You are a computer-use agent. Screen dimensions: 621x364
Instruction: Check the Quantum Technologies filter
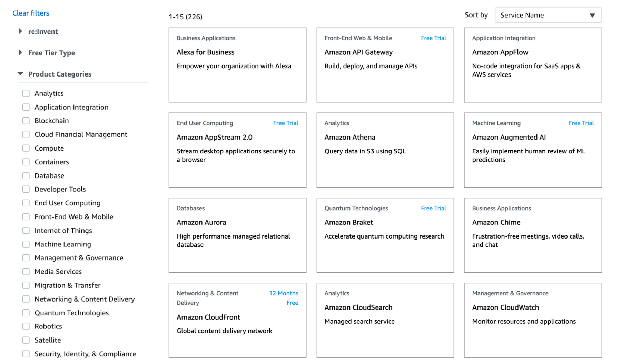(x=26, y=313)
